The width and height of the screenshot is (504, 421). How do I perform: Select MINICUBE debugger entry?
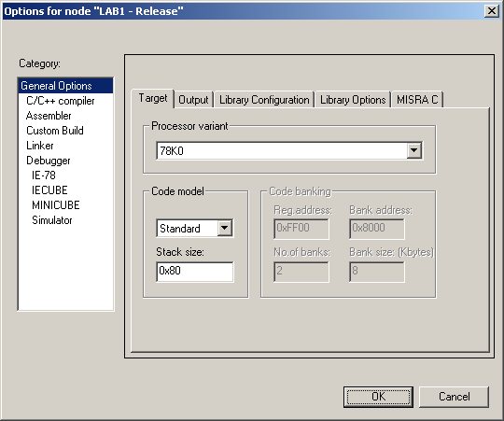tap(56, 205)
